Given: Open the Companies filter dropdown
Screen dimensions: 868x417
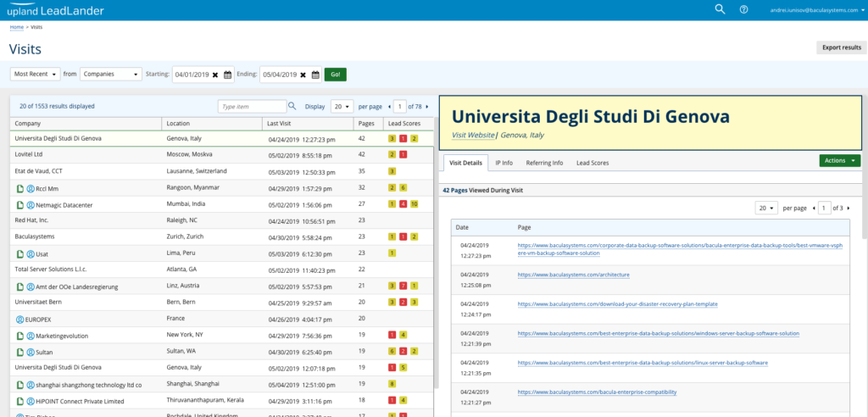Looking at the screenshot, I should (111, 75).
